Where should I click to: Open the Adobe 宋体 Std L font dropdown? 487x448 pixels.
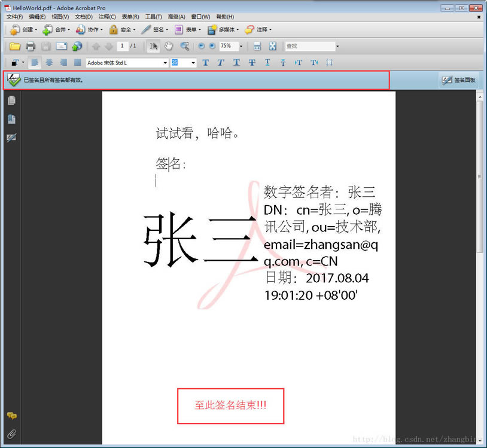click(165, 63)
